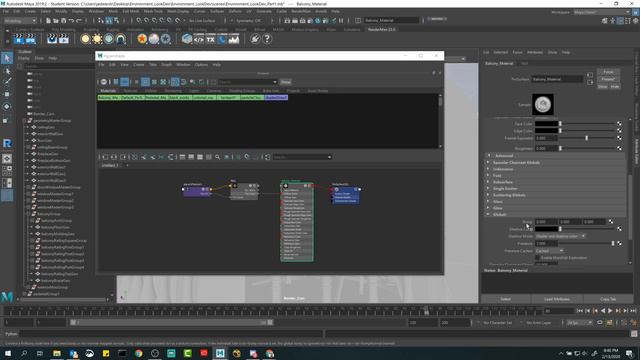This screenshot has width=640, height=360.
Task: Toggle the Shadow Color map checker button
Action: [x=619, y=229]
